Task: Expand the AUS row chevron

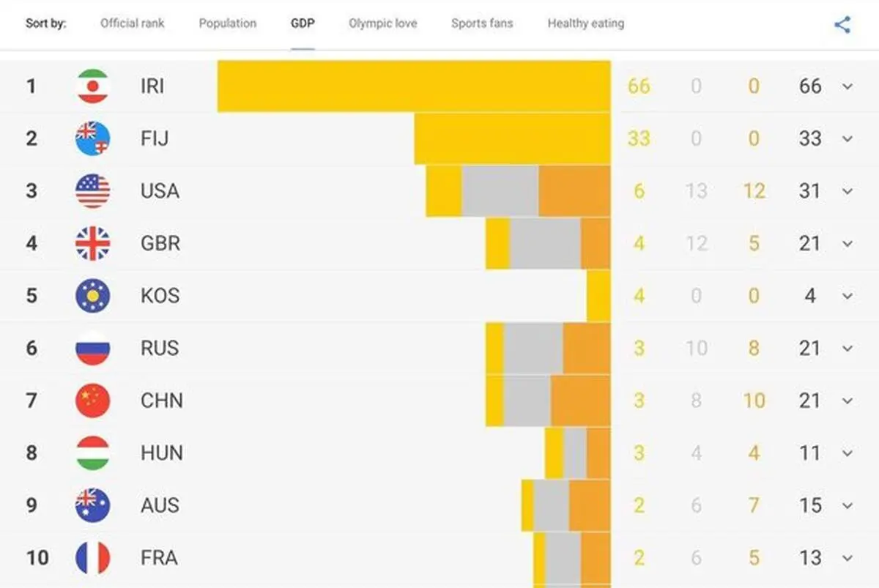Action: coord(848,505)
